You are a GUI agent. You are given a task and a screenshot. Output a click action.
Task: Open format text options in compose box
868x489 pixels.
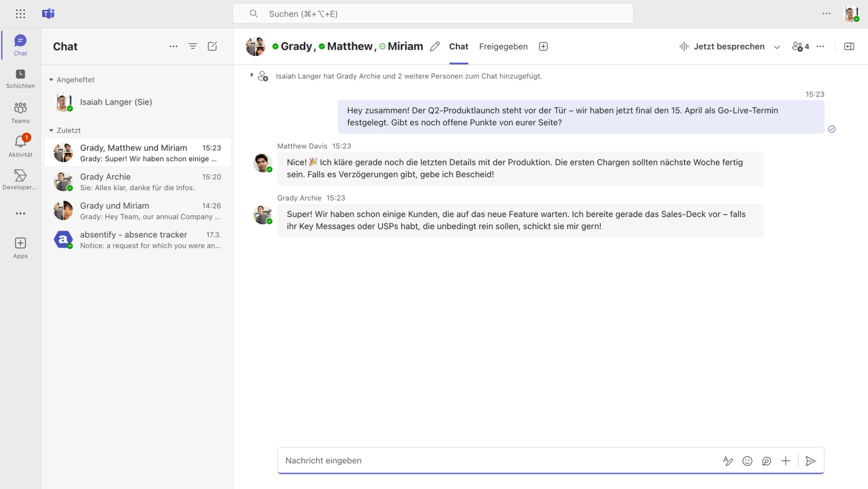(728, 461)
